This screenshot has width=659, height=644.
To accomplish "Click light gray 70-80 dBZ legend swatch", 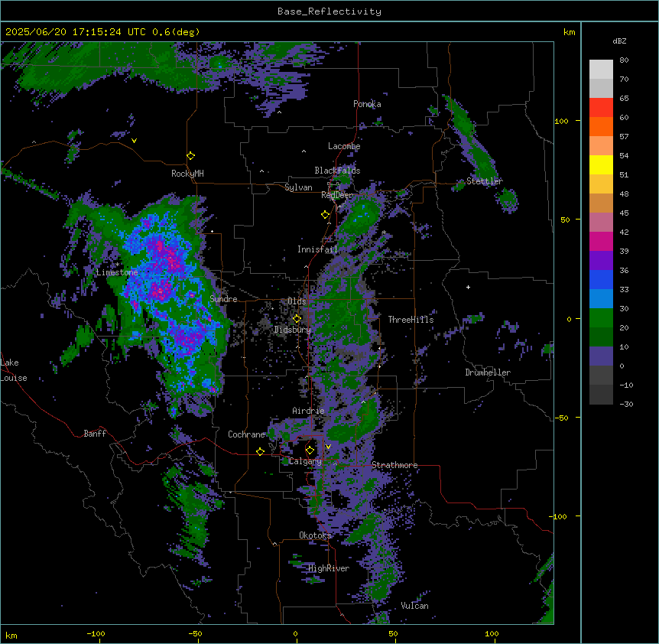I will point(601,70).
